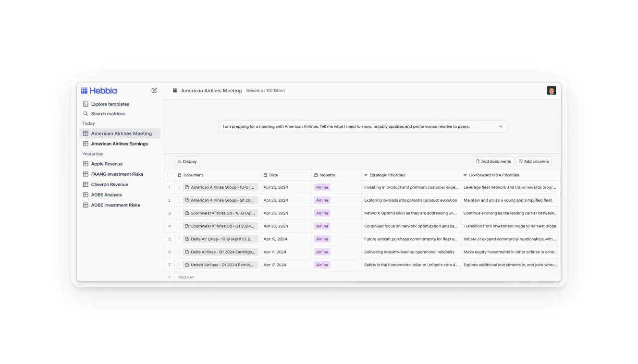Screen dimensions: 638x364
Task: Click the drag handle icon on row 6
Action: pyautogui.click(x=179, y=252)
